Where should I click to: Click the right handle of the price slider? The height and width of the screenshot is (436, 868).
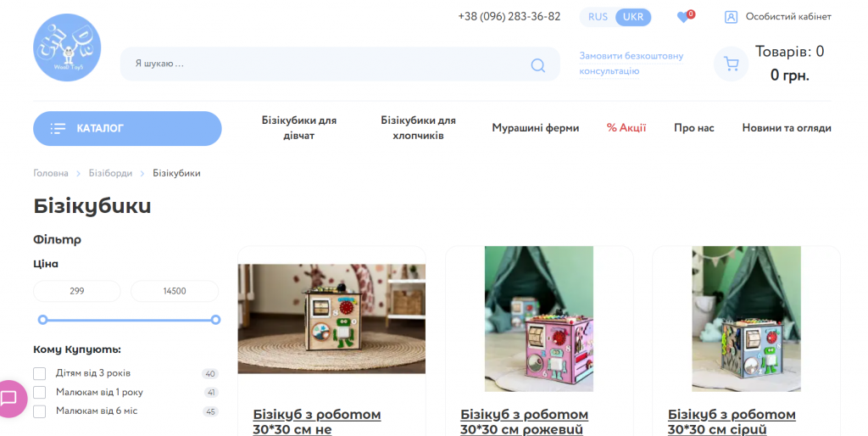point(216,320)
